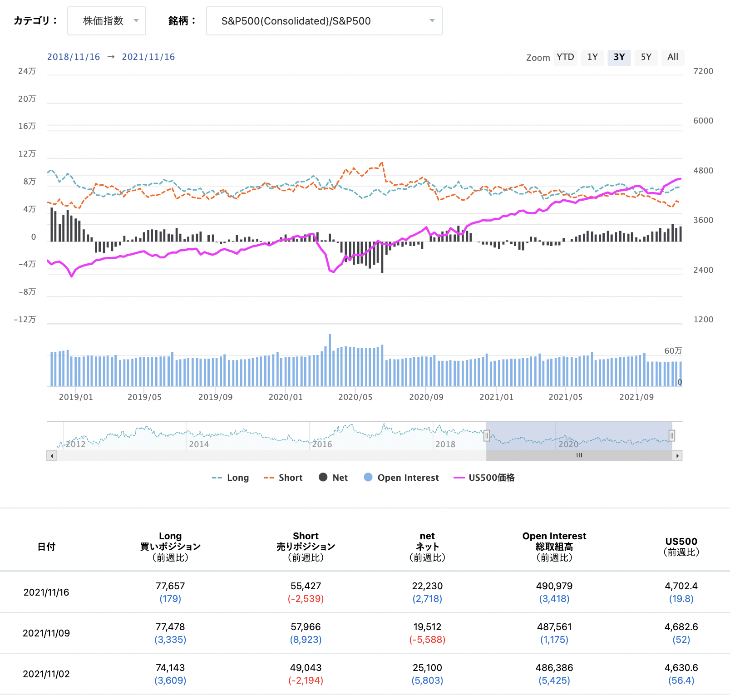Click the net ネット column header
This screenshot has width=730, height=700.
427,547
